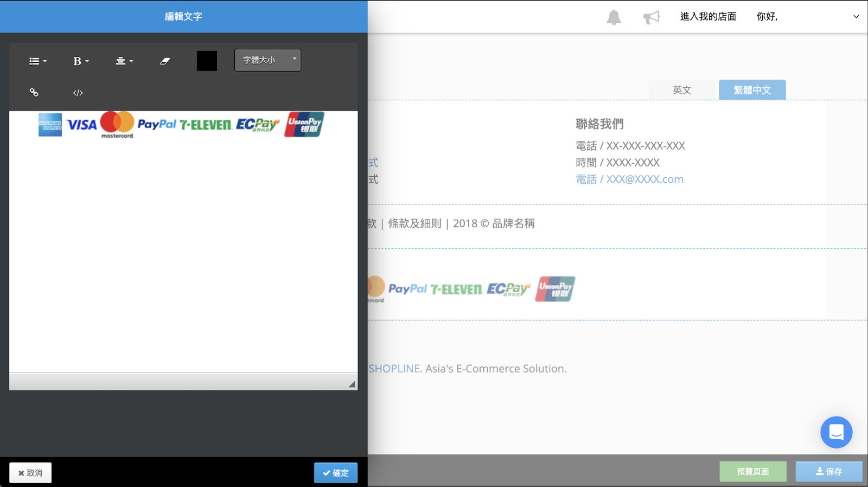Select the 7-ELEVEN logo in editor
This screenshot has height=487, width=868.
tap(206, 125)
